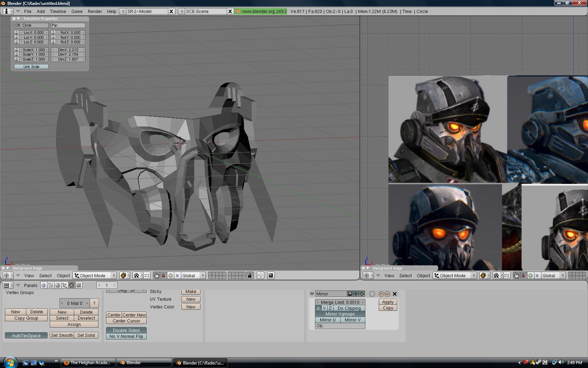The image size is (588, 368).
Task: Collapse the Mirror modifier triangle
Action: (312, 294)
